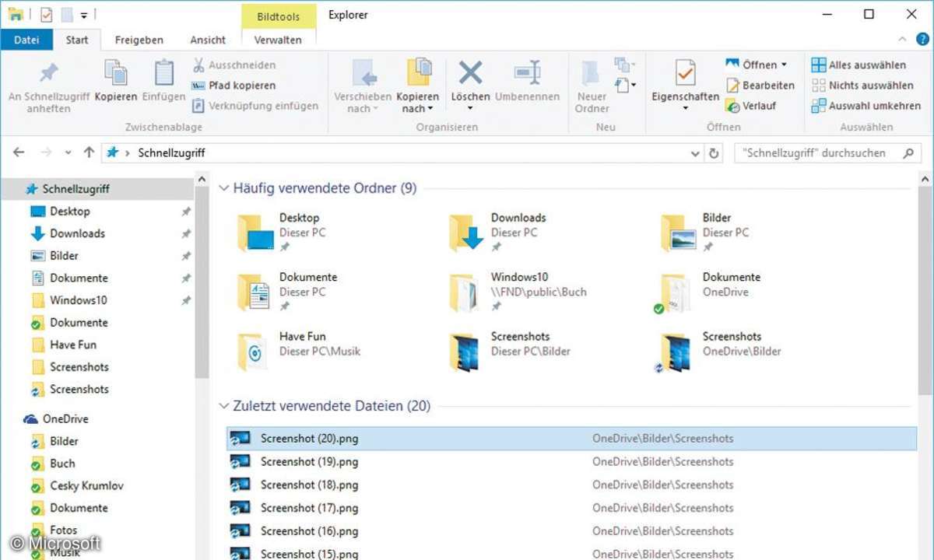The width and height of the screenshot is (934, 560).
Task: Open the Bilder Dieser PC folder tile
Action: click(x=705, y=232)
